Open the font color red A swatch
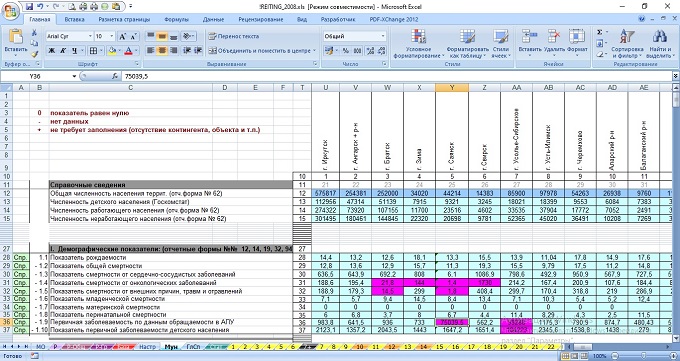Viewport: 680px width, 361px height. point(128,51)
